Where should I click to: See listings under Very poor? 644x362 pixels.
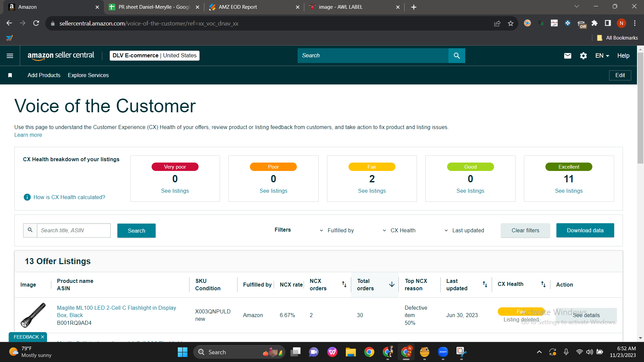pyautogui.click(x=175, y=191)
